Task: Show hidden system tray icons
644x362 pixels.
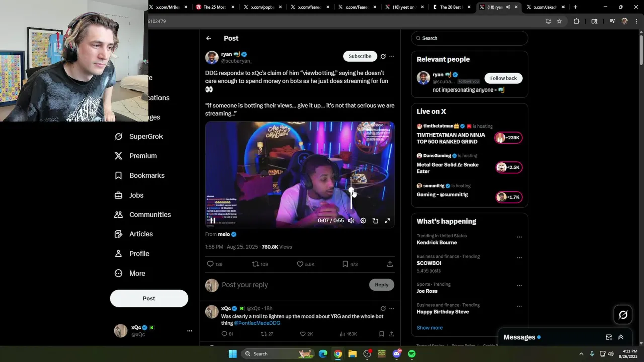Action: click(x=581, y=354)
